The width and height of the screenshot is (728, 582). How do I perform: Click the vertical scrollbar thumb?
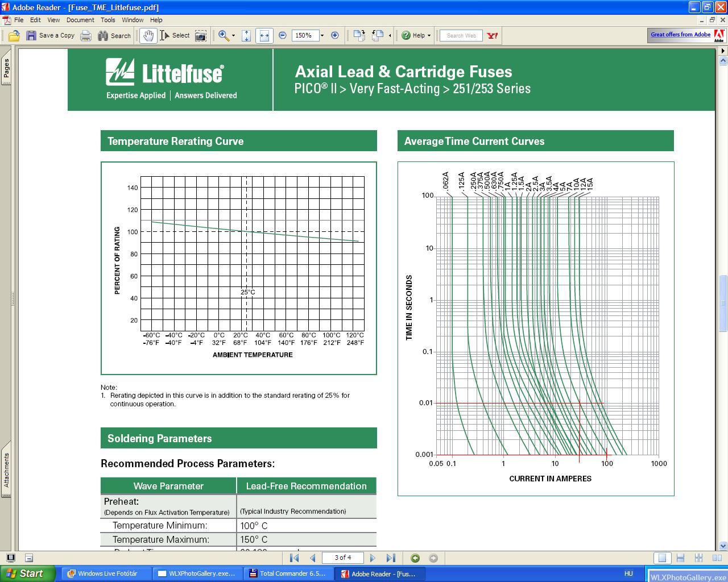723,302
